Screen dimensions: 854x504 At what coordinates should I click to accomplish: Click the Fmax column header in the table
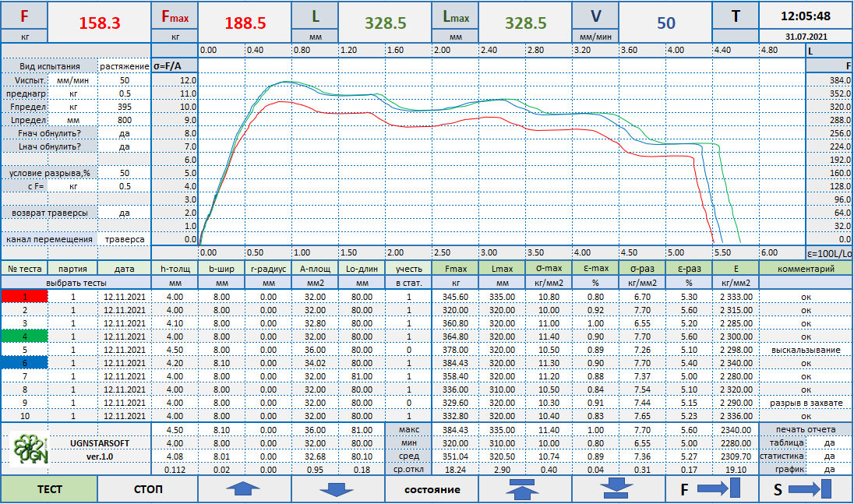tap(455, 268)
